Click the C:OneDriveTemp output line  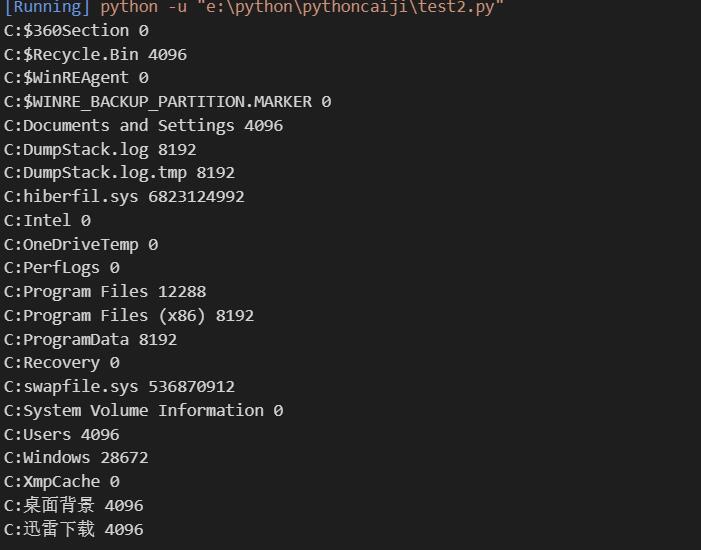click(x=81, y=245)
